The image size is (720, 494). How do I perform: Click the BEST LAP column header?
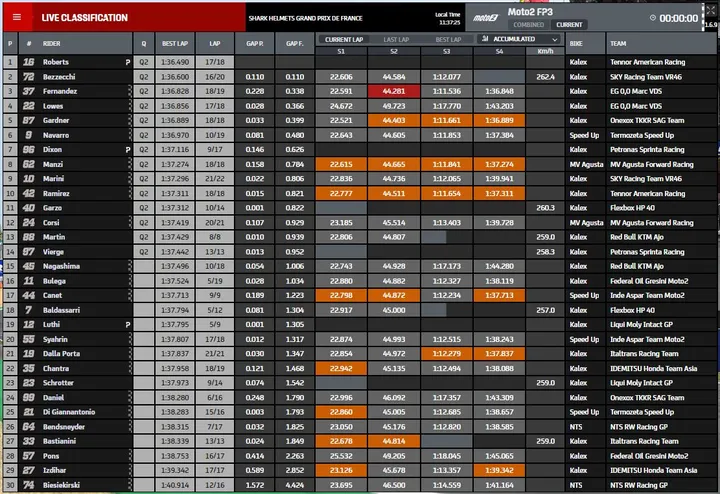(x=175, y=44)
